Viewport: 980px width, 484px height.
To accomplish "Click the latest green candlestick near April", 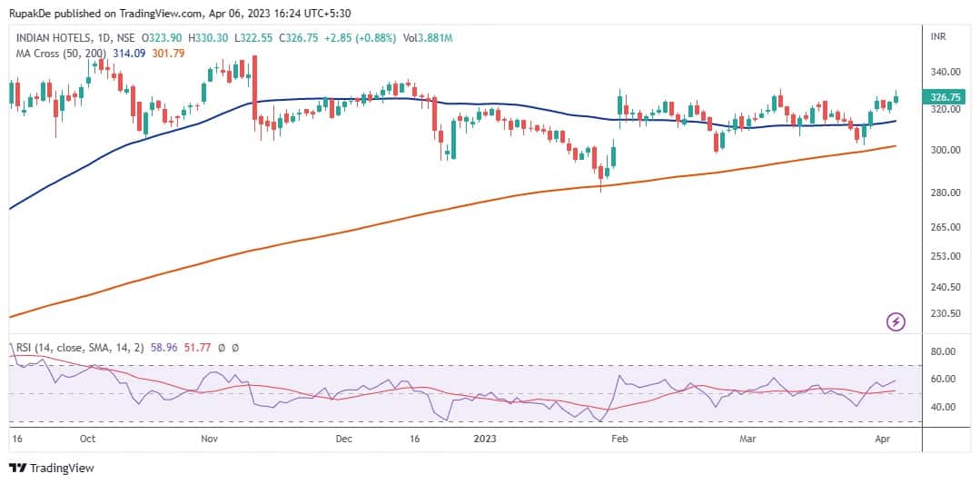I will (896, 97).
